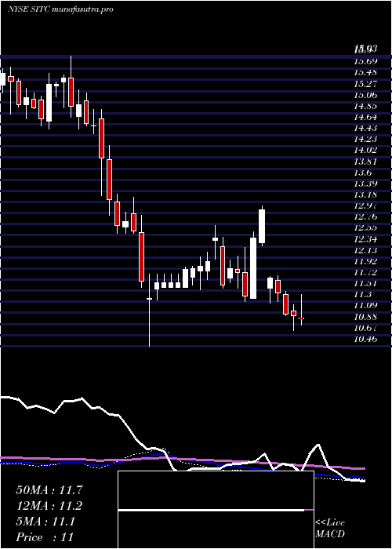Click the 13.18 price axis label
392x549 pixels.
pos(365,195)
